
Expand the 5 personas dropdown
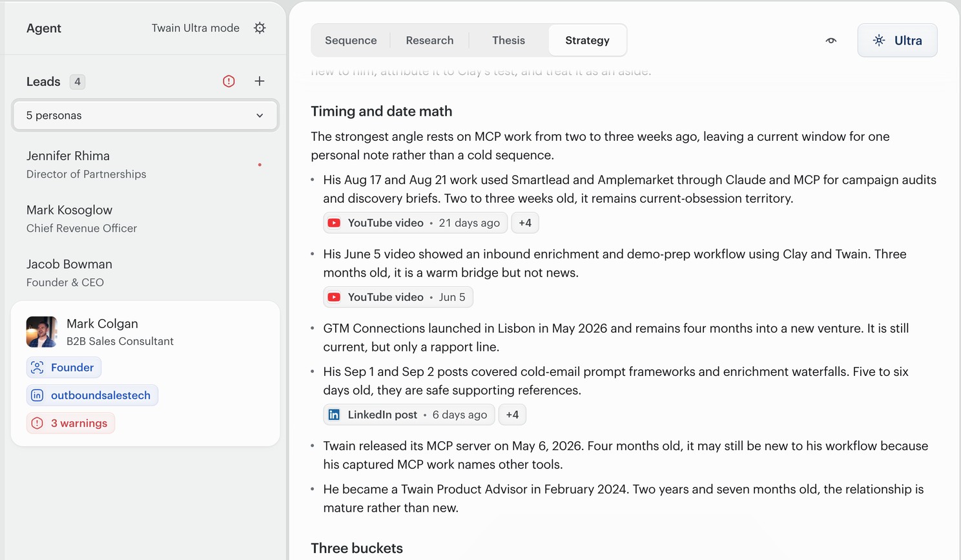pos(145,116)
